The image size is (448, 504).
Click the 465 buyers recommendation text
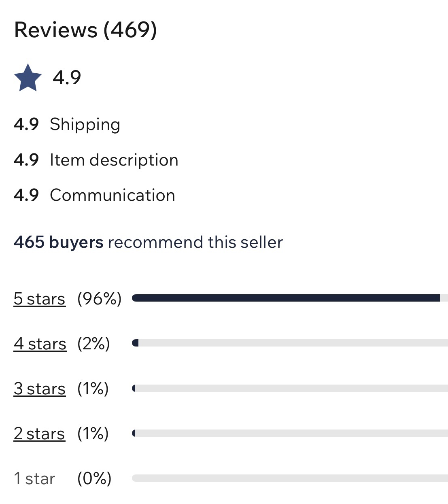pos(148,242)
